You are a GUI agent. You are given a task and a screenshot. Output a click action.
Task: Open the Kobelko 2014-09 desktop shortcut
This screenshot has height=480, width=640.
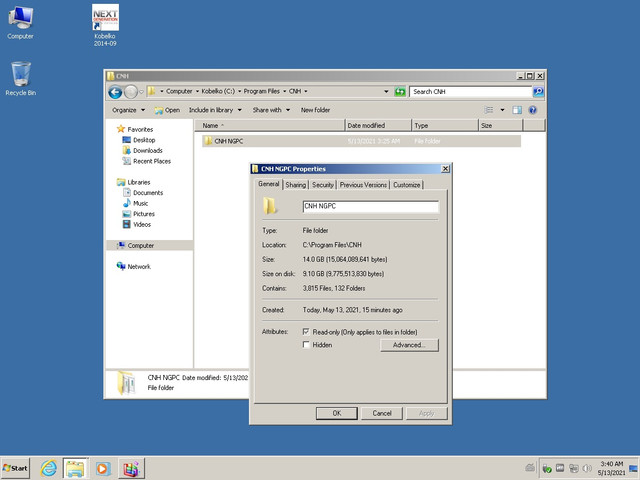[x=105, y=24]
